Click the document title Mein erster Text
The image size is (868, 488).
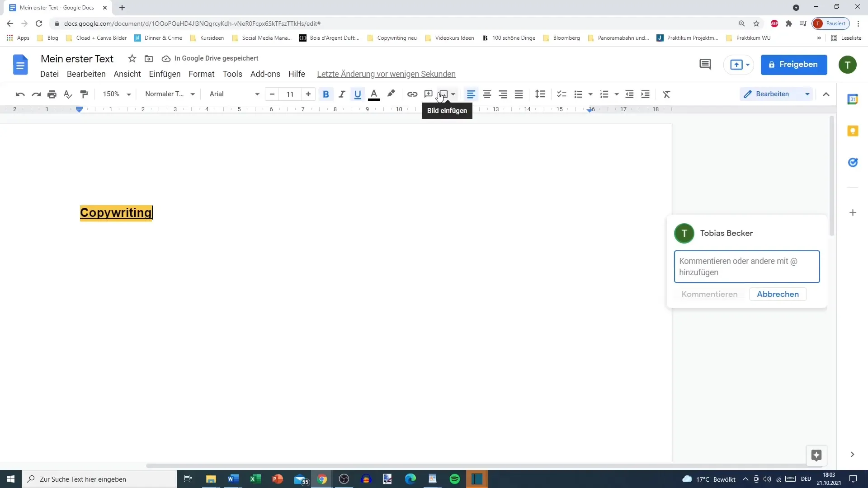[77, 59]
